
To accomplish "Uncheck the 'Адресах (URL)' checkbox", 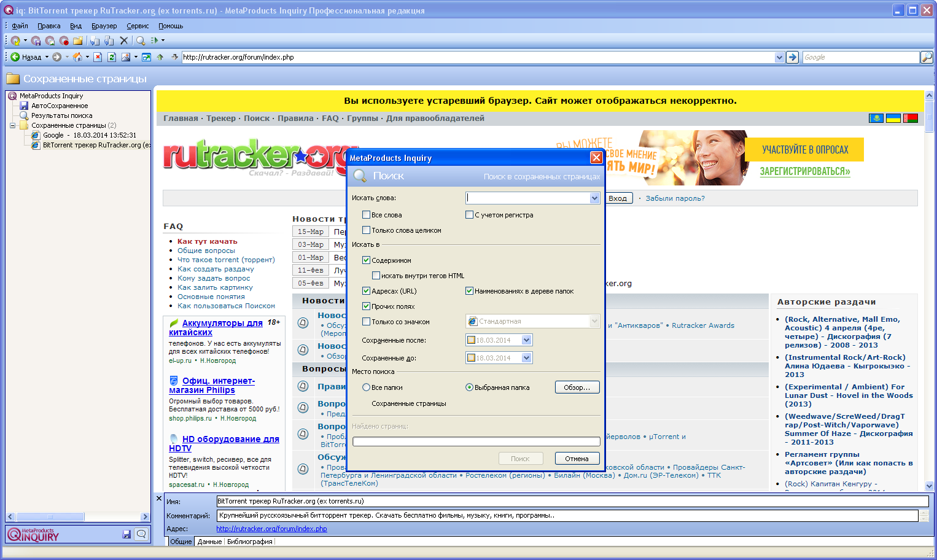I will [366, 291].
